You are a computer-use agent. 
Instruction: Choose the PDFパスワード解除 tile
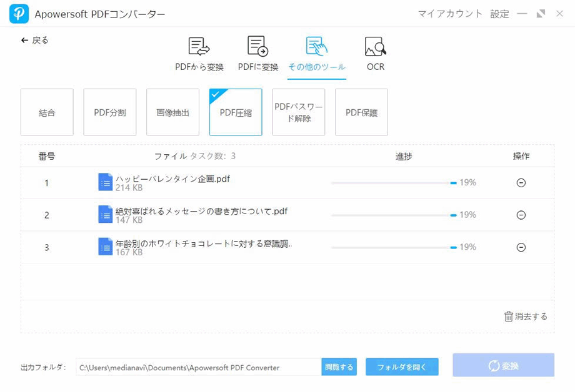coord(299,112)
